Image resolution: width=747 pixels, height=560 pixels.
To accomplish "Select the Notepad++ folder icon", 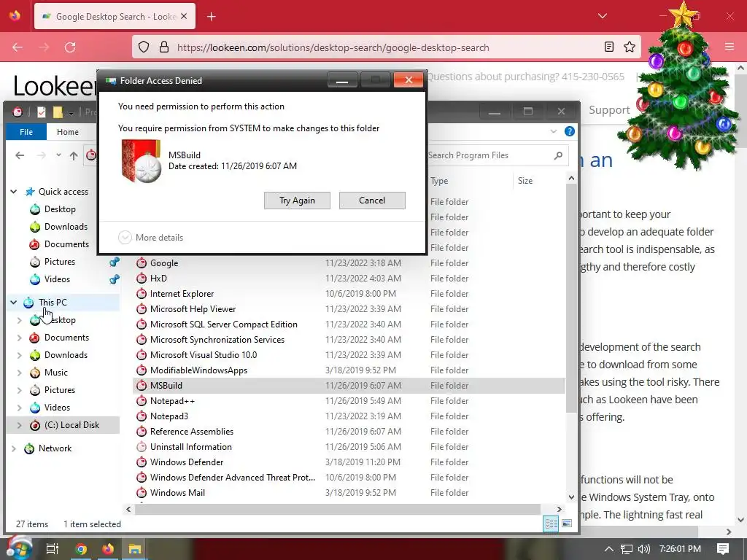I will click(x=141, y=401).
